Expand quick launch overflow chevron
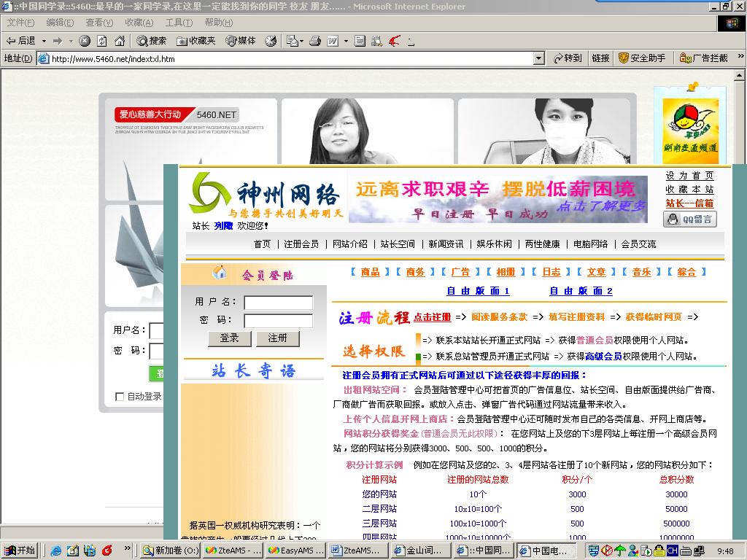 127,548
